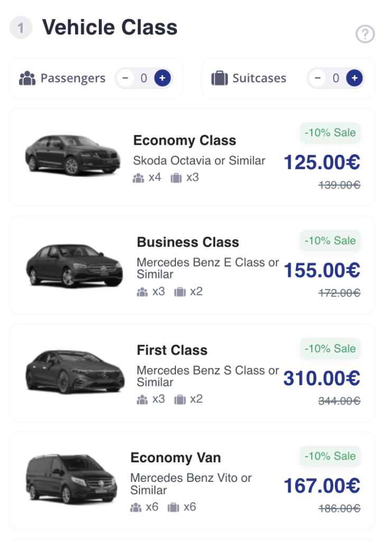
Task: Choose the First Class title
Action: 172,350
